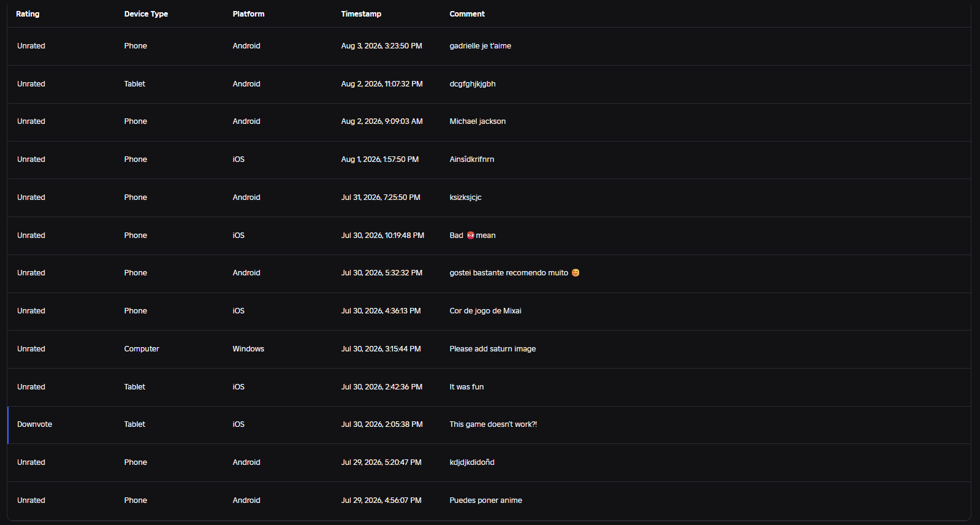Image resolution: width=980 pixels, height=525 pixels.
Task: Sort by the Rating column header
Action: [x=28, y=14]
